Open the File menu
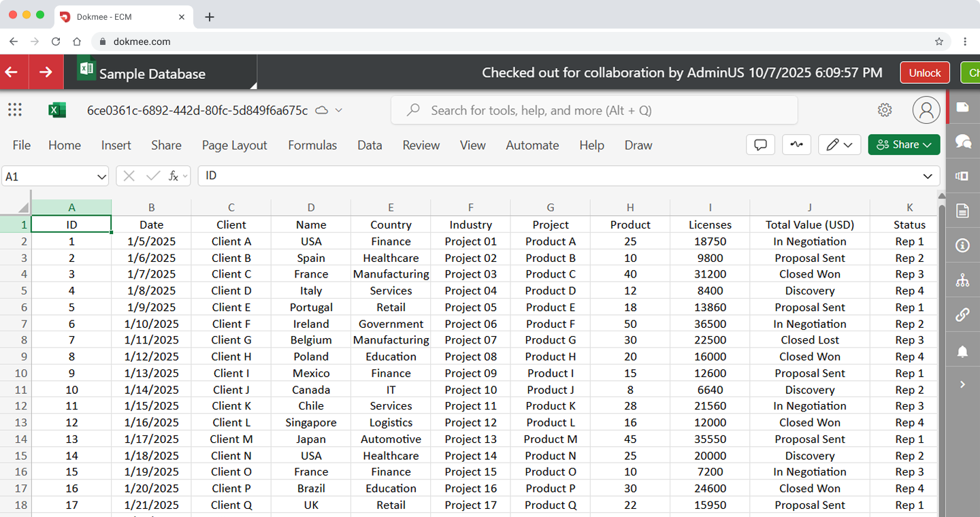Image resolution: width=980 pixels, height=517 pixels. click(22, 145)
